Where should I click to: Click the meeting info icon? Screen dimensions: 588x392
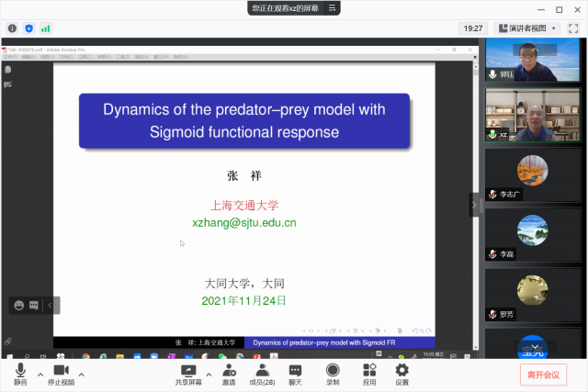pyautogui.click(x=12, y=28)
